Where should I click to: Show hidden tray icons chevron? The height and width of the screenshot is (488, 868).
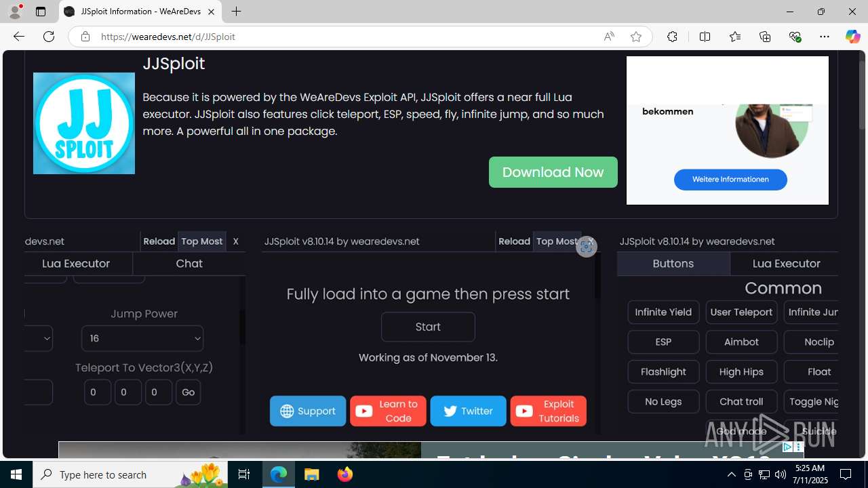click(731, 474)
